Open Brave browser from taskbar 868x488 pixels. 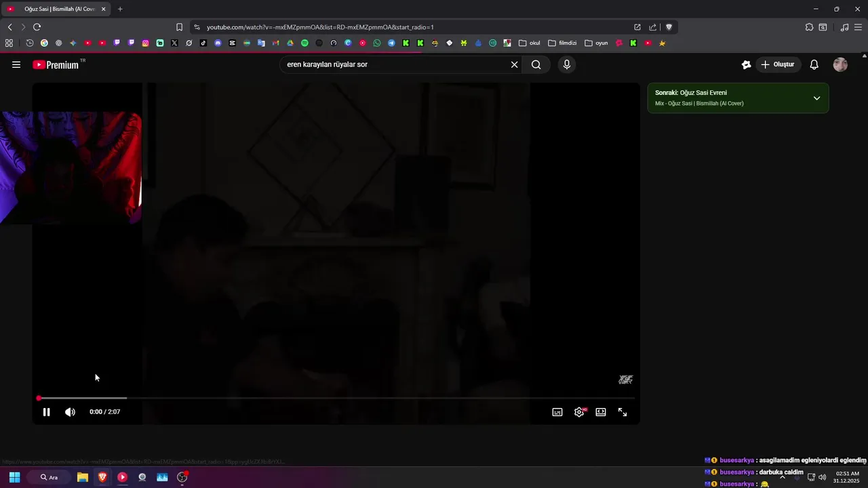[x=102, y=477]
